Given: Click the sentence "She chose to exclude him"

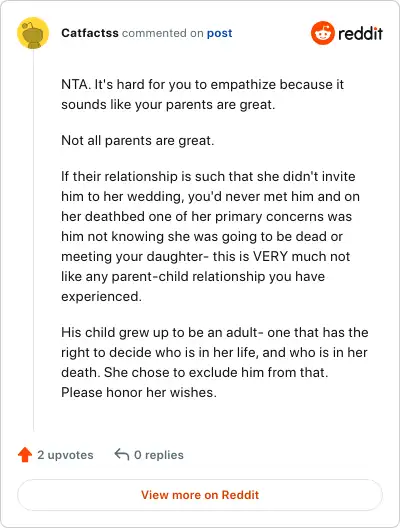Looking at the screenshot, I should [x=216, y=372].
